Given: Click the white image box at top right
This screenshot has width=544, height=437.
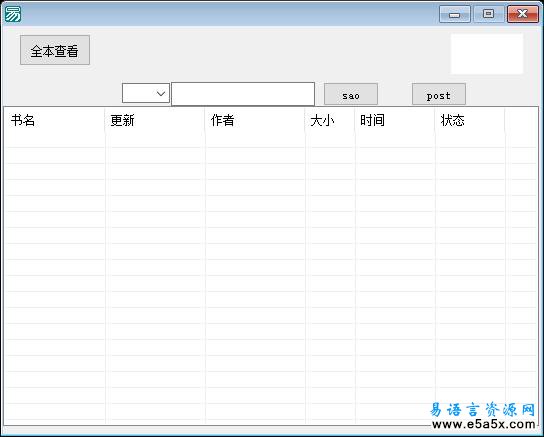Looking at the screenshot, I should tap(487, 54).
